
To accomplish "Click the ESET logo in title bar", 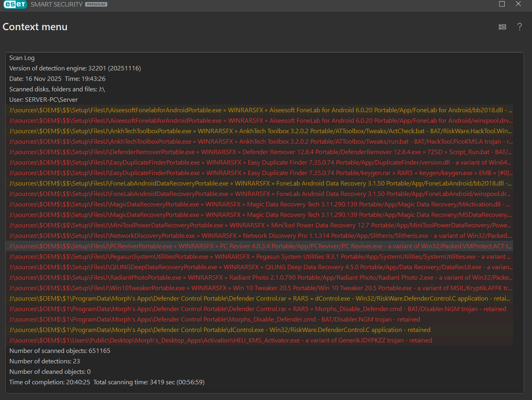I will point(15,4).
